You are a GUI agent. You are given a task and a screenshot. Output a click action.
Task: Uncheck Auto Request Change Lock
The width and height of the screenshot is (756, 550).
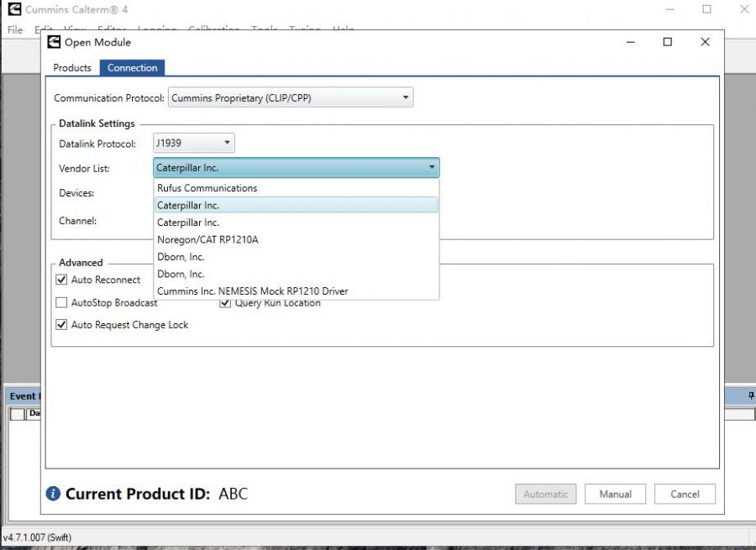(x=61, y=325)
